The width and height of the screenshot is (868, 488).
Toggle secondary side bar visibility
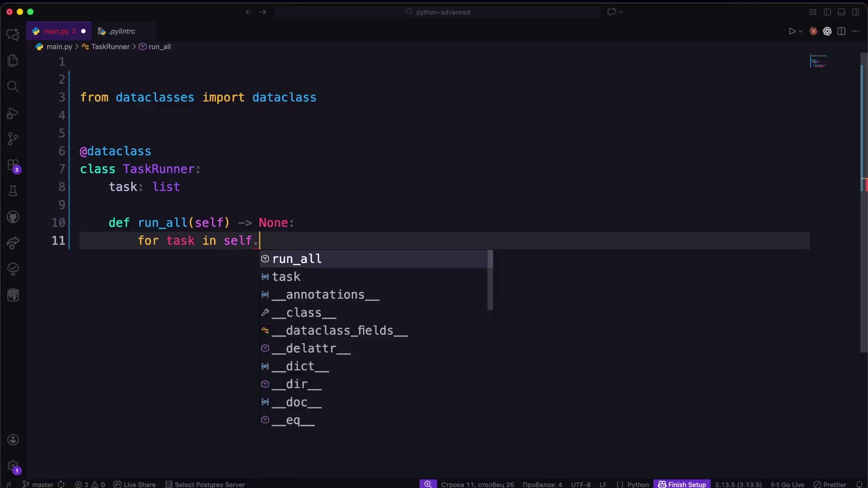[855, 12]
